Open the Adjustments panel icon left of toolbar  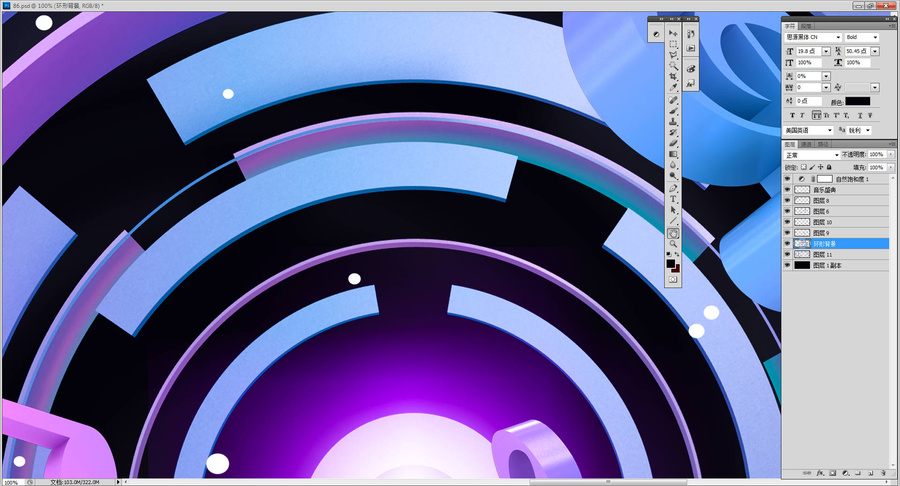[x=656, y=34]
